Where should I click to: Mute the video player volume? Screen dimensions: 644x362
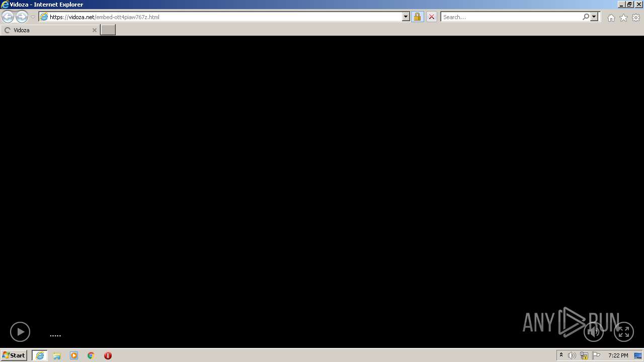[x=594, y=332]
